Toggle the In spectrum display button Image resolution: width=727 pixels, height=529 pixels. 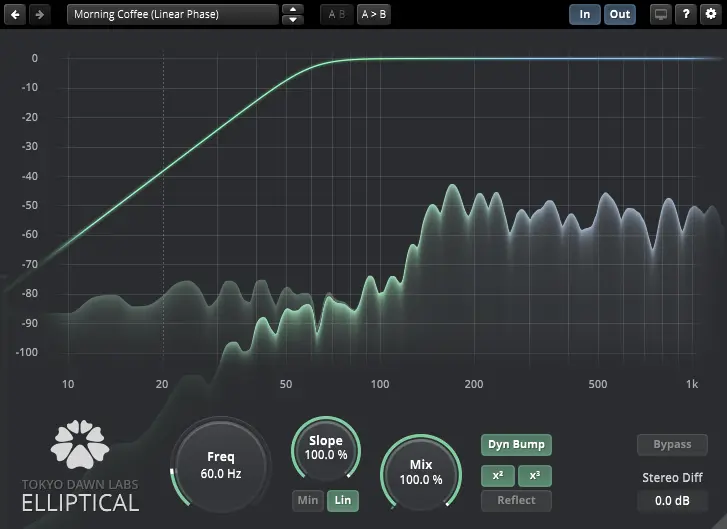pyautogui.click(x=585, y=14)
